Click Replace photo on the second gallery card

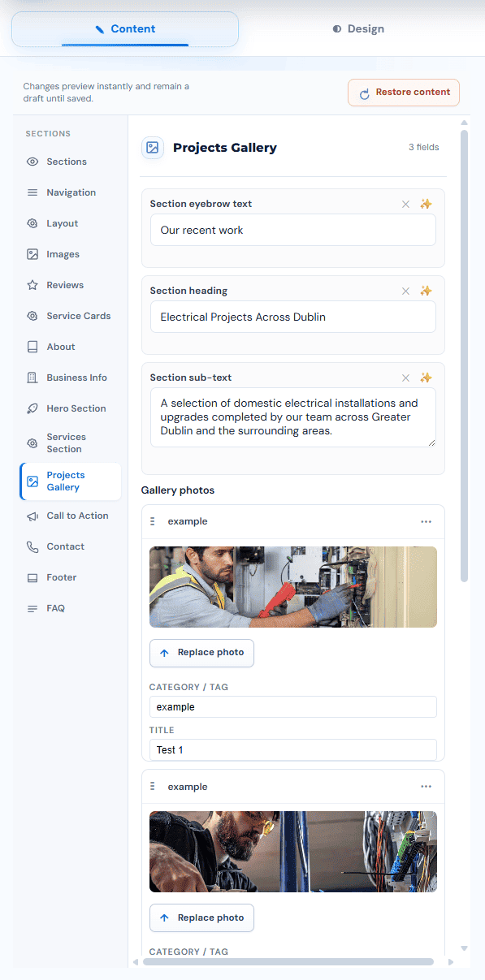pos(201,917)
